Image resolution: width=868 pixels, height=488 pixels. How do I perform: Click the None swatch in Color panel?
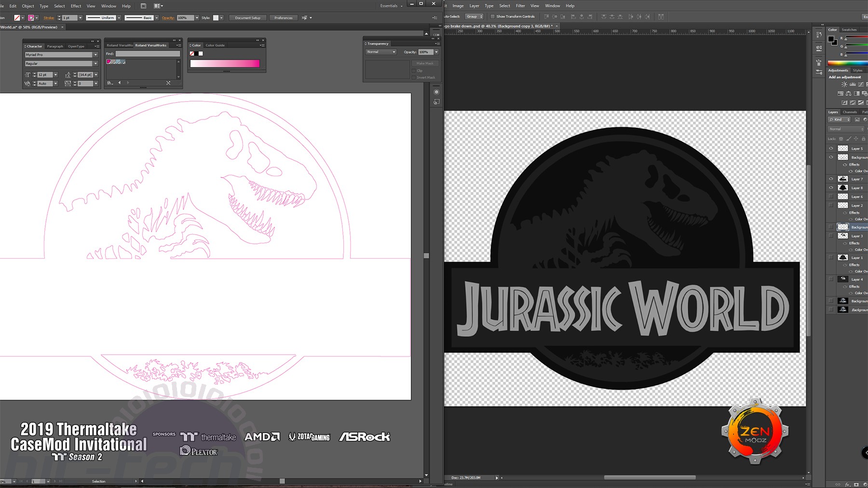[192, 53]
